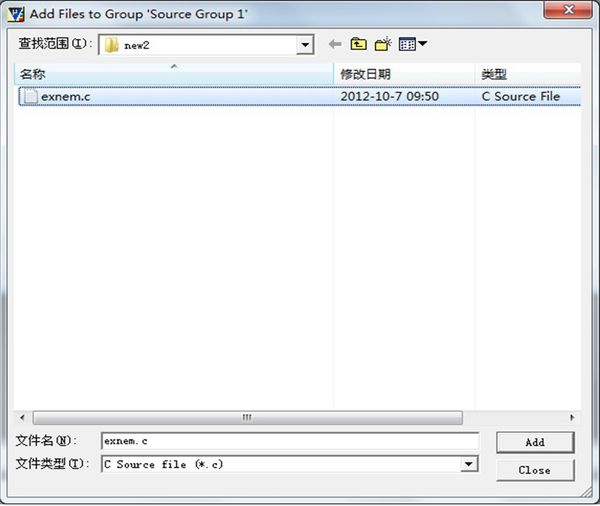600x506 pixels.
Task: Open the view menu icon
Action: click(x=412, y=44)
